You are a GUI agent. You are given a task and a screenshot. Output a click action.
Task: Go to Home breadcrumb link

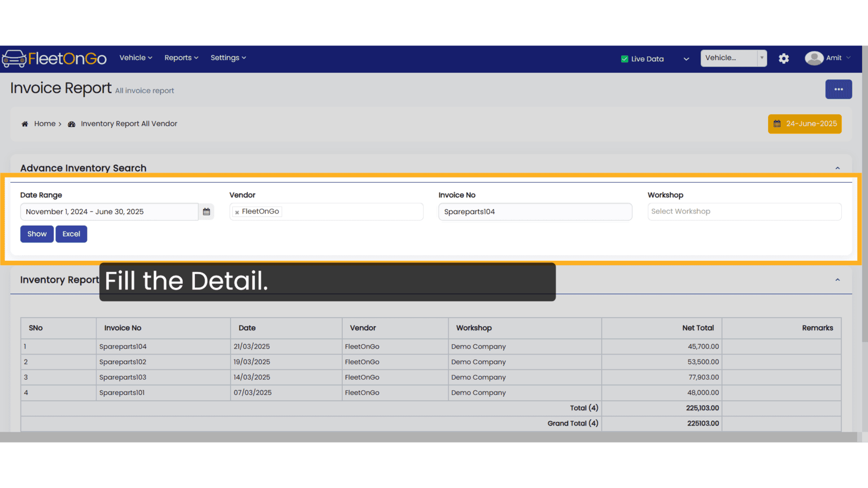click(x=44, y=124)
